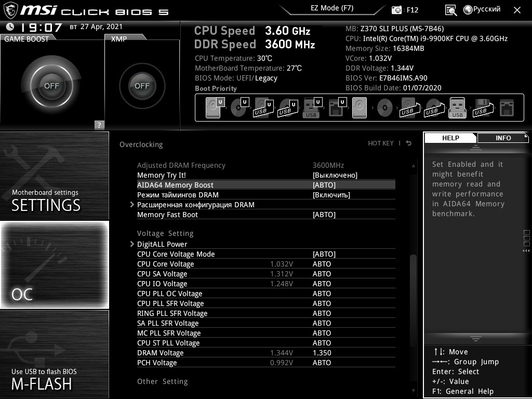
Task: Click the help panel top scroll handle
Action: point(476,147)
